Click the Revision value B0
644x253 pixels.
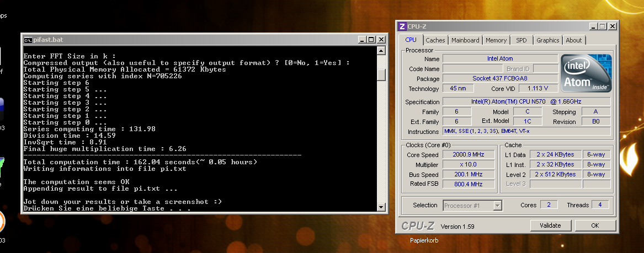pos(596,121)
